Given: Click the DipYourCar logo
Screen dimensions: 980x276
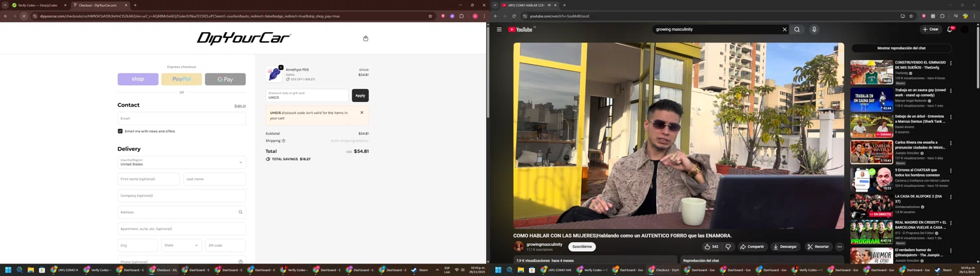Looking at the screenshot, I should tap(244, 39).
